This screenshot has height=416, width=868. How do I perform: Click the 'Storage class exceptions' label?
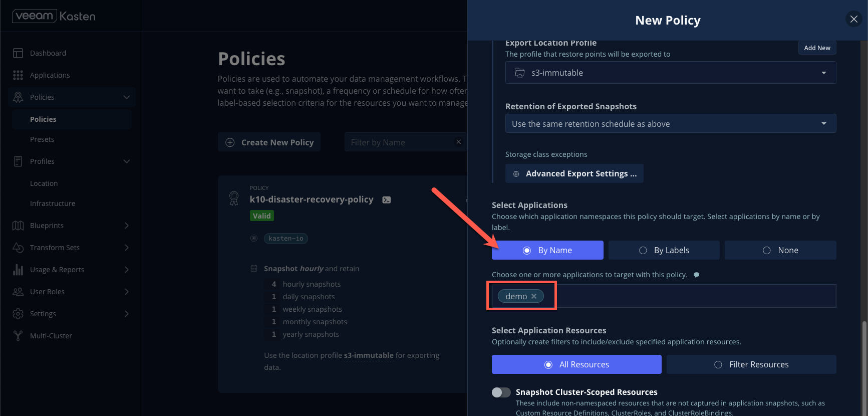[x=546, y=154]
